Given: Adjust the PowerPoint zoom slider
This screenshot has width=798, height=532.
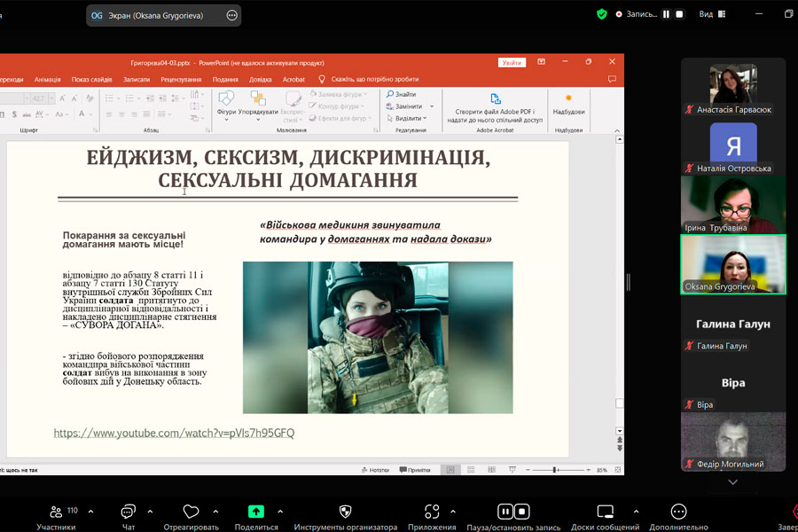Looking at the screenshot, I should (555, 470).
